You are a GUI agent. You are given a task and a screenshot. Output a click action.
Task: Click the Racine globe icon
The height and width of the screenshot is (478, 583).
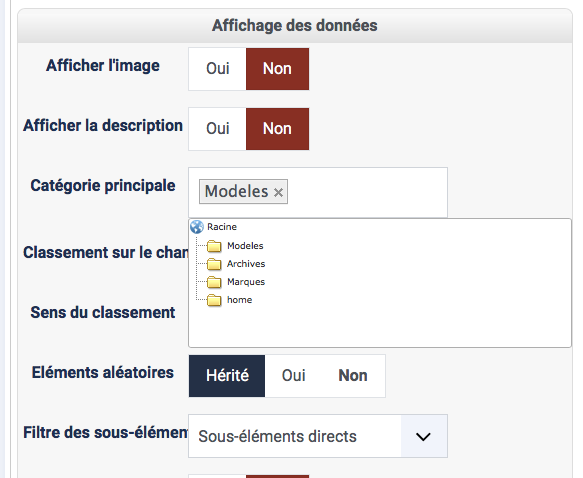tap(197, 227)
